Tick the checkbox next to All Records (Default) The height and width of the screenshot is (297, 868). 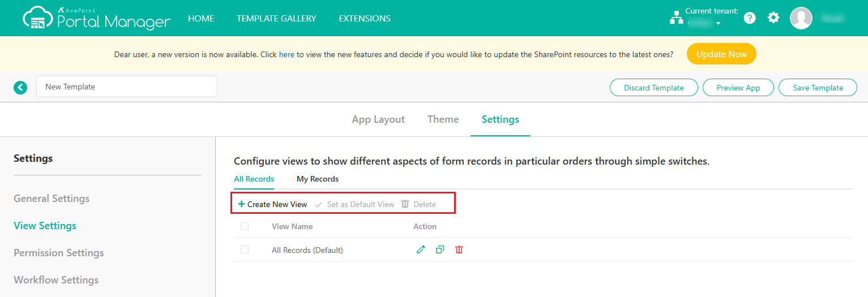(x=245, y=249)
